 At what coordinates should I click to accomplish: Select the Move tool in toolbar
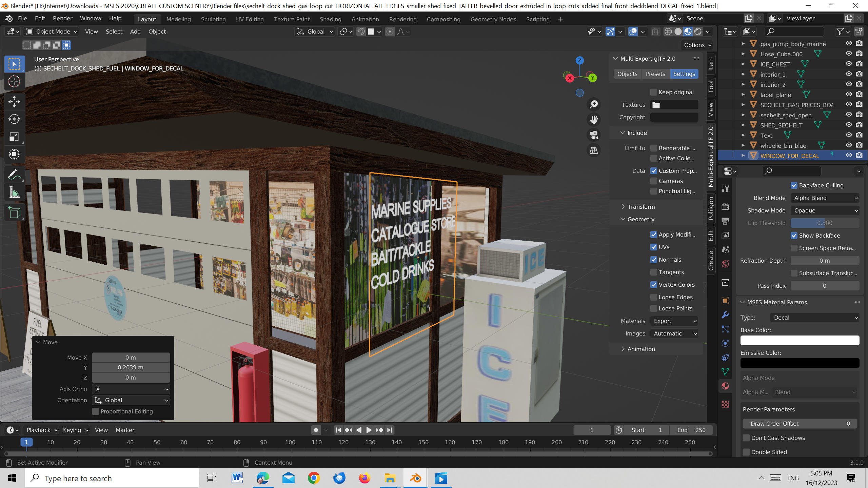pos(14,101)
